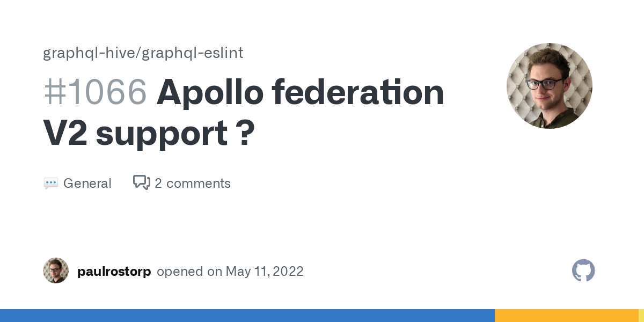Click the blue language bar segment
The width and height of the screenshot is (644, 322).
(247, 316)
